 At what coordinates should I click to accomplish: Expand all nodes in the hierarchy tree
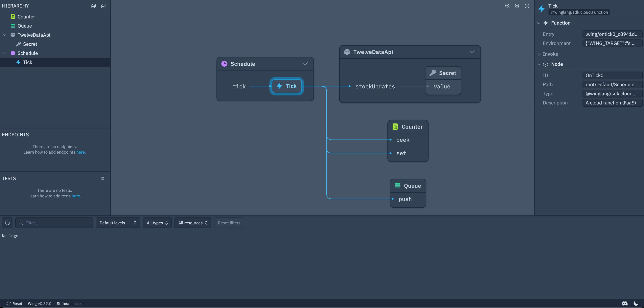point(93,6)
